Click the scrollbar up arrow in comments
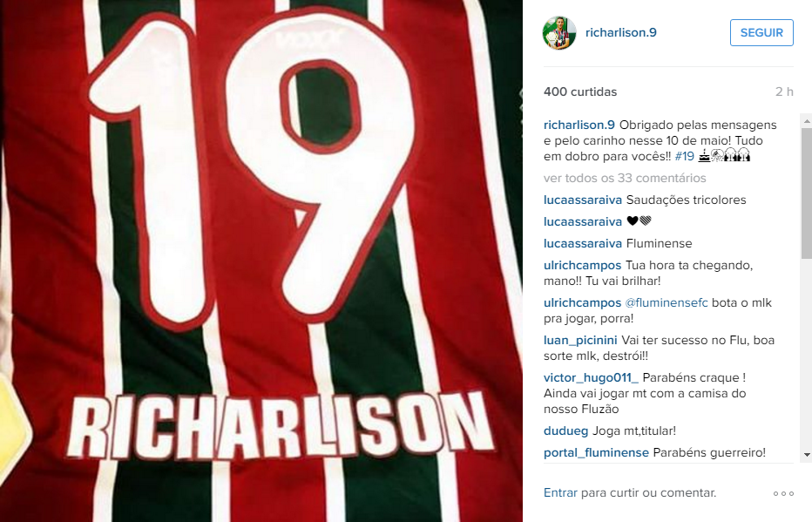The height and width of the screenshot is (522, 812). pos(806,120)
